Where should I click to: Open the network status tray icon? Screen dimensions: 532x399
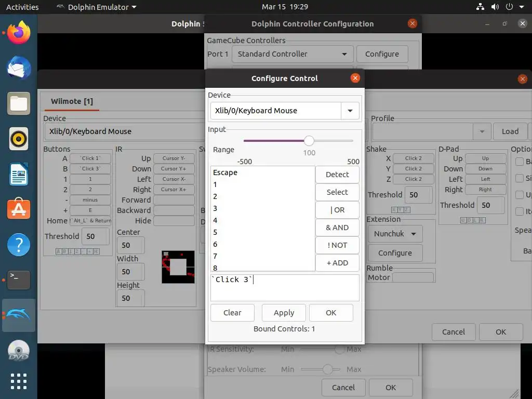point(480,7)
